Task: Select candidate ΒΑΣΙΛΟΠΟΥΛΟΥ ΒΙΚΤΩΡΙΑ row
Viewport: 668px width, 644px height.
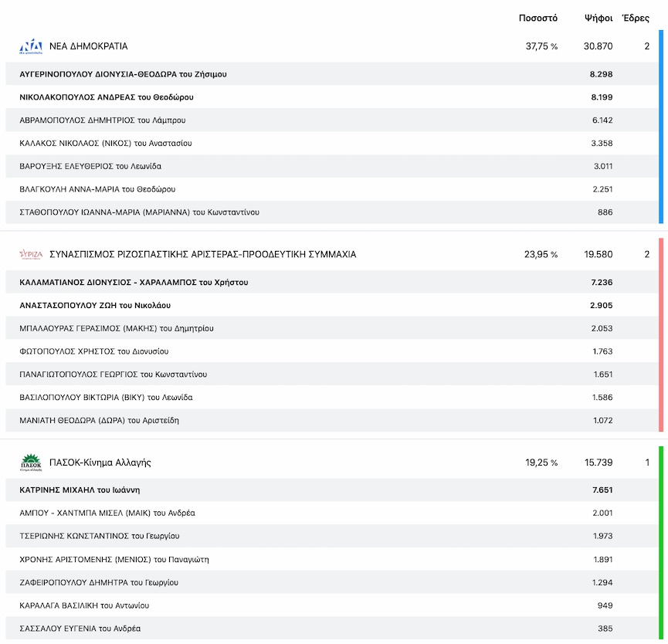Action: (x=332, y=397)
